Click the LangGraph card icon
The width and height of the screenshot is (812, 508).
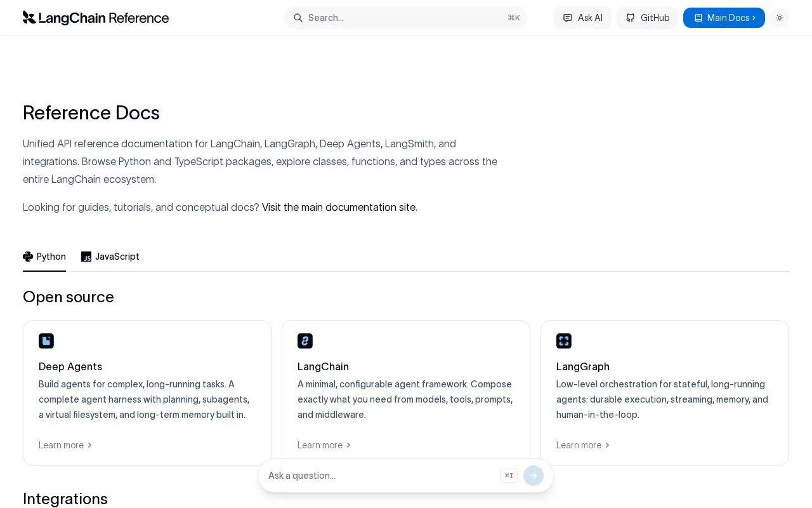[x=564, y=341]
